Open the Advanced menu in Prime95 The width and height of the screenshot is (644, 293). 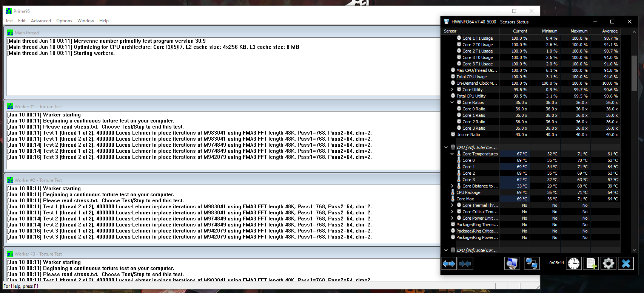[x=41, y=21]
